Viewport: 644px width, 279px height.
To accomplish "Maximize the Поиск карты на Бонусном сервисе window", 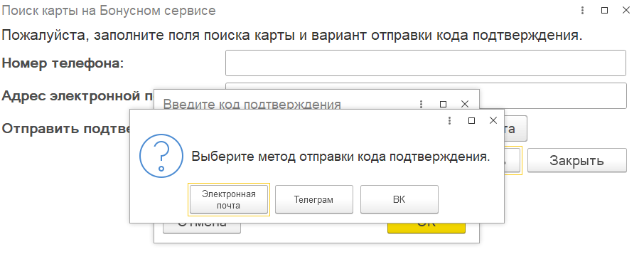I will pos(604,11).
